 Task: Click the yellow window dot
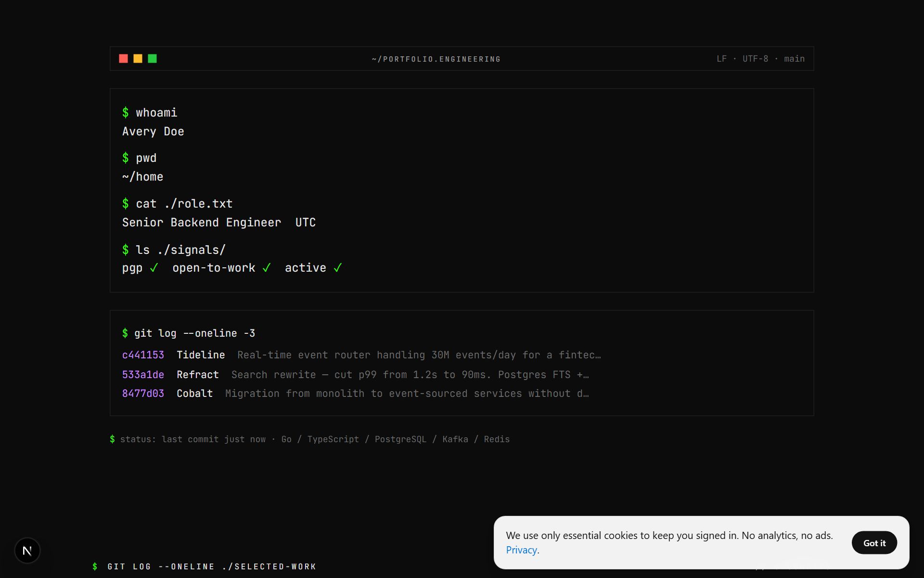pyautogui.click(x=138, y=59)
